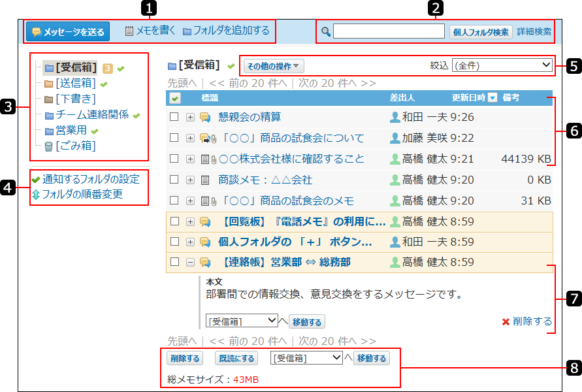Viewport: 582px width, 392px height.
Task: Click the 送信箱 folder icon
Action: click(48, 84)
